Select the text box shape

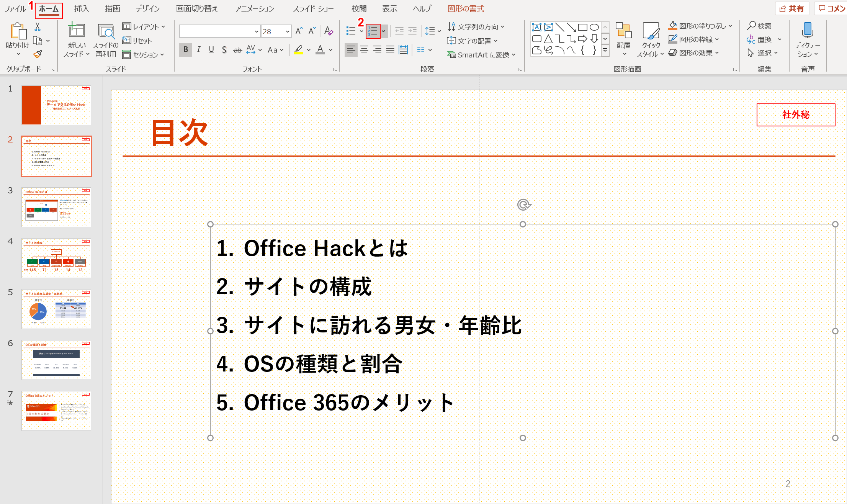[537, 27]
